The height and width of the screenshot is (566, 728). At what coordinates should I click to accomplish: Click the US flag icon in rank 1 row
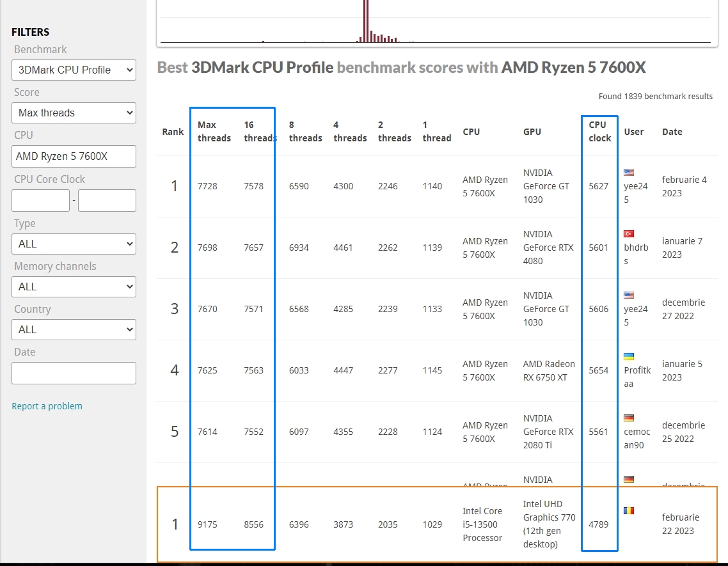629,172
